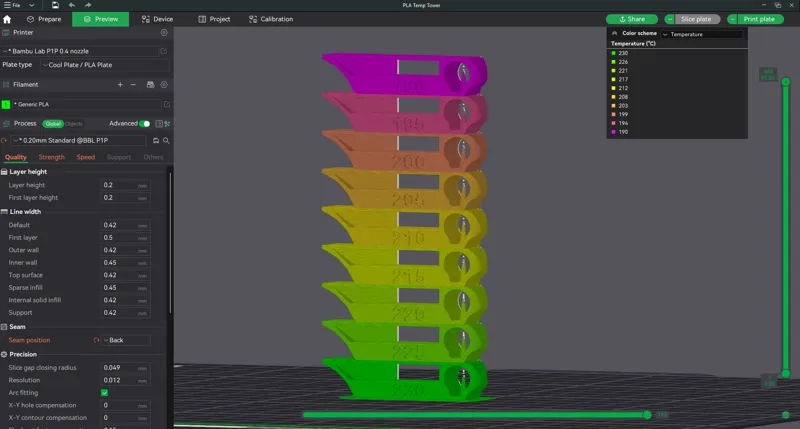Click the settings panel vertical scrollbar
The image size is (800, 429).
[x=170, y=244]
